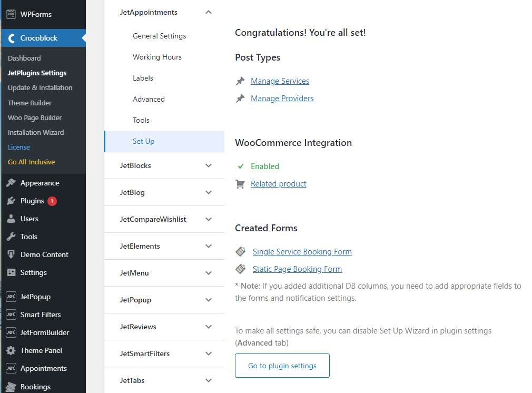The height and width of the screenshot is (393, 532).
Task: Expand the JetPopup section chevron
Action: tap(209, 300)
